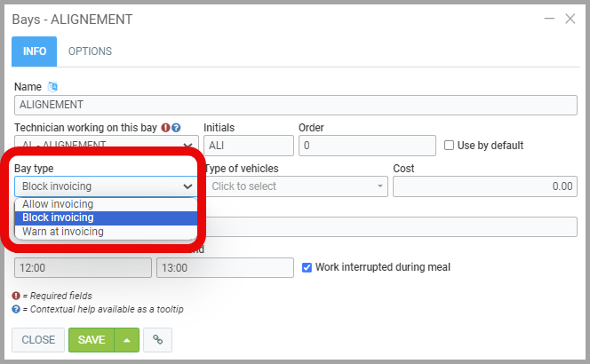Enable the Use by default checkbox
590x364 pixels.
point(450,146)
